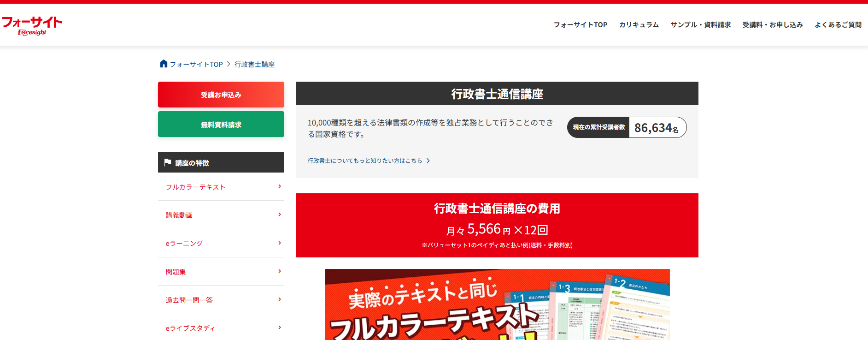868x340 pixels.
Task: Open フォーサイトTOP in top navigation
Action: (581, 25)
